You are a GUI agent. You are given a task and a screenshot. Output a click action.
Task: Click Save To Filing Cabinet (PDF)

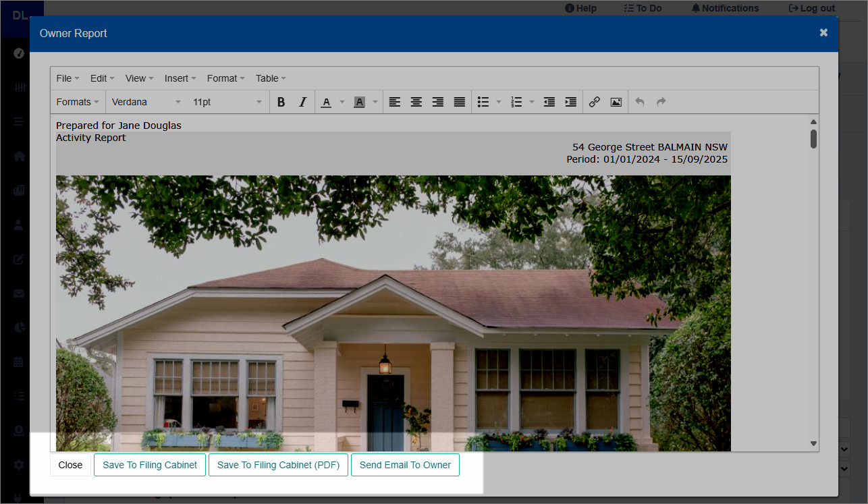[278, 465]
